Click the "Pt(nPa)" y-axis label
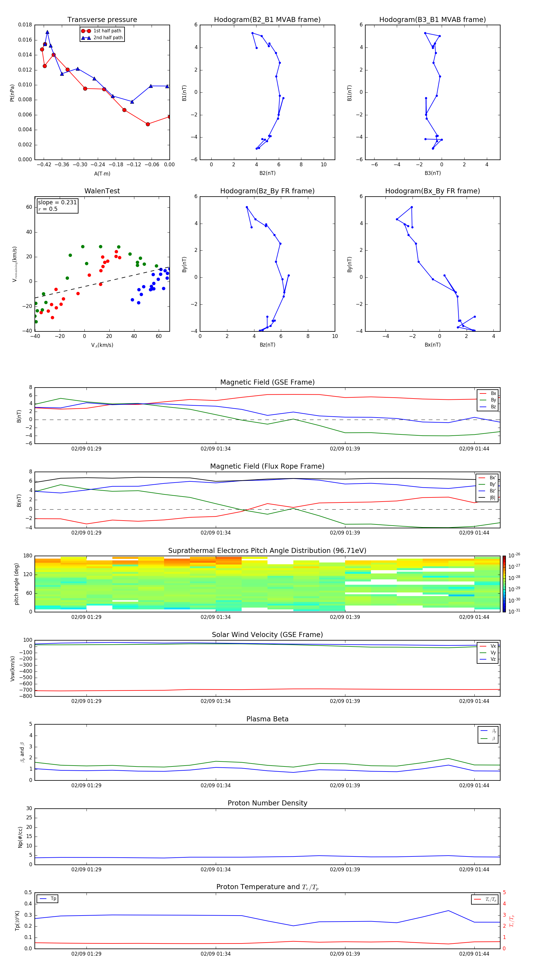Viewport: 535px width, 980px height. pyautogui.click(x=12, y=92)
